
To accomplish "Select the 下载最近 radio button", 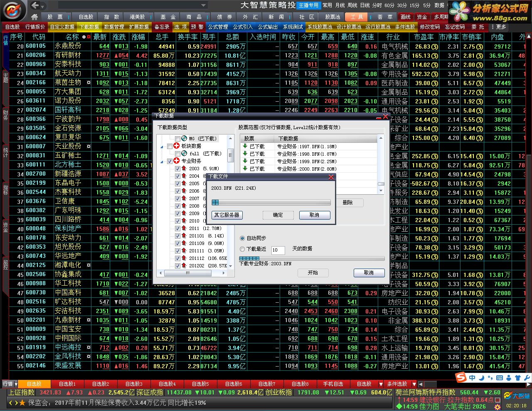I will [x=242, y=249].
